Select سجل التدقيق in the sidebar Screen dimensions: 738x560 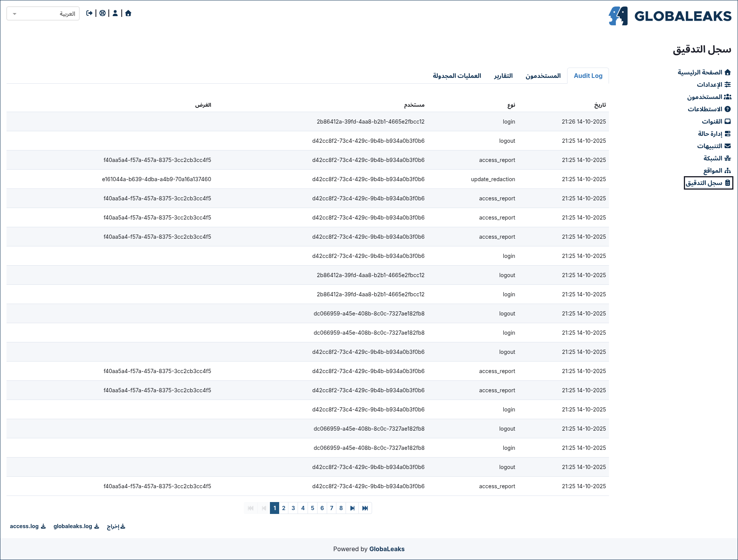tap(708, 183)
